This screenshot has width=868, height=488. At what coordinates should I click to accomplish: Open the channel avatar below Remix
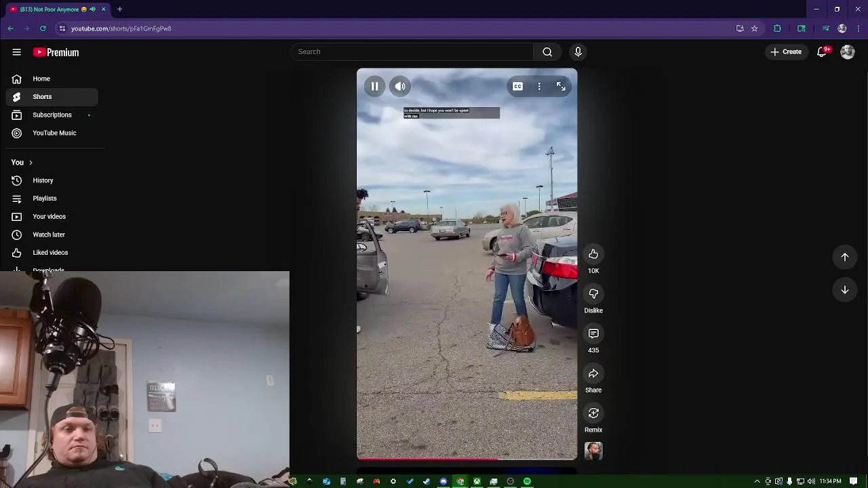point(593,451)
